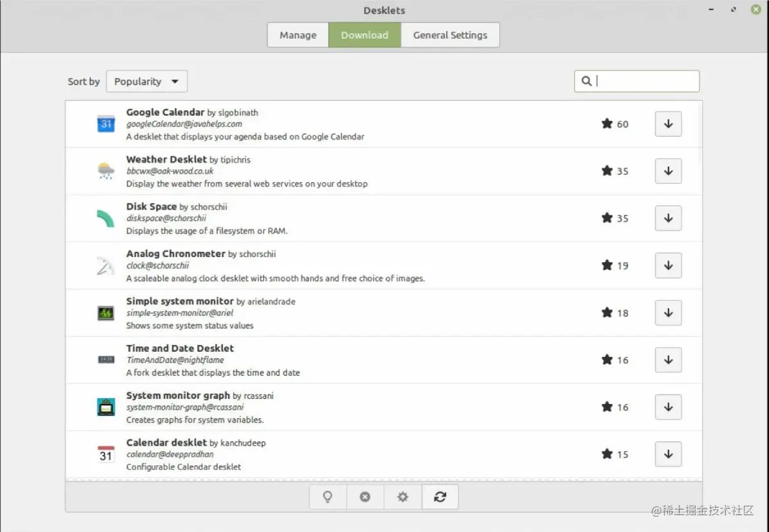Click the Disk Space green arc icon
Image resolution: width=769 pixels, height=532 pixels.
tap(106, 219)
